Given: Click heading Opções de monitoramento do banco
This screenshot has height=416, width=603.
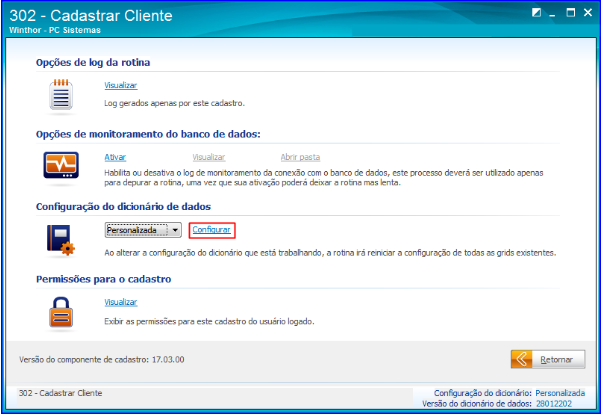Looking at the screenshot, I should coord(148,134).
